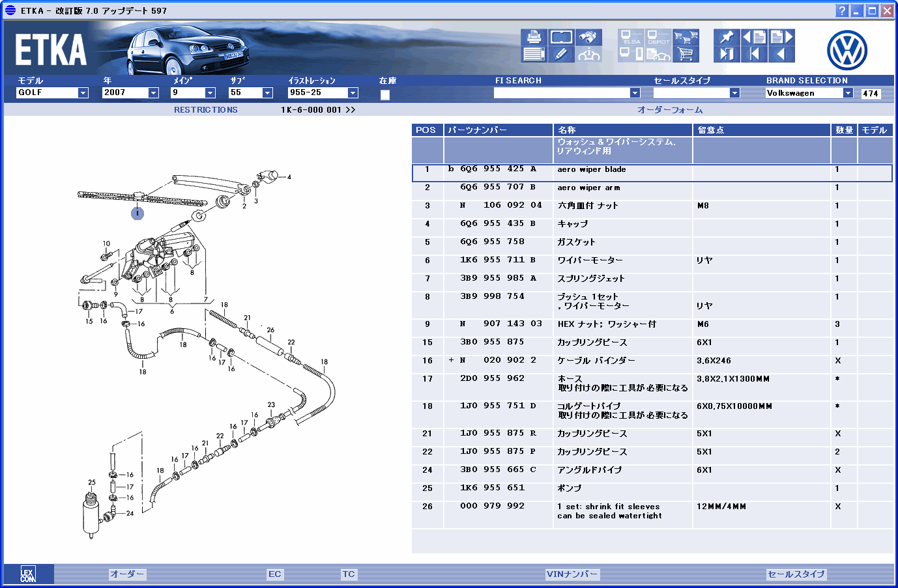The image size is (898, 588).
Task: Select the キャップ row
Action: [x=652, y=227]
